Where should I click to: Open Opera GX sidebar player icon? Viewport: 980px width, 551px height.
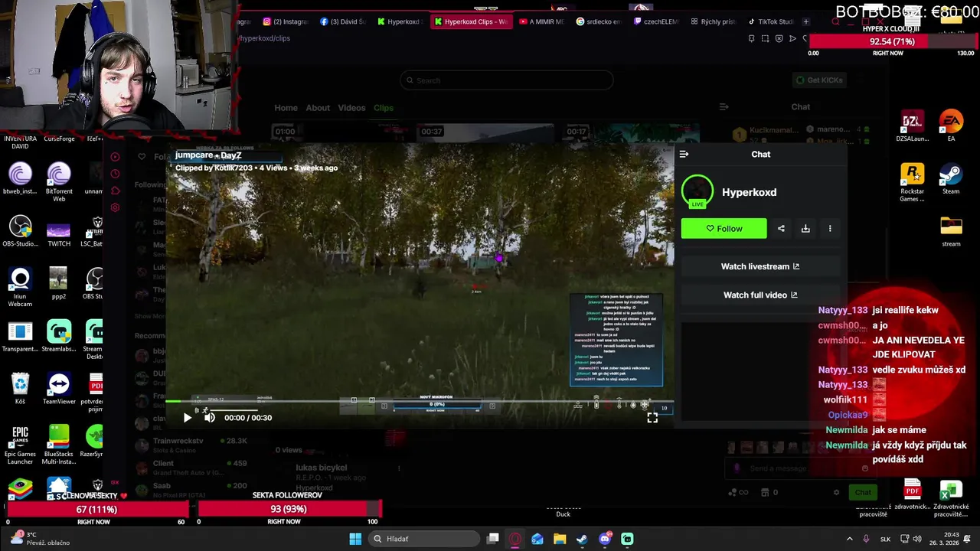click(x=115, y=157)
